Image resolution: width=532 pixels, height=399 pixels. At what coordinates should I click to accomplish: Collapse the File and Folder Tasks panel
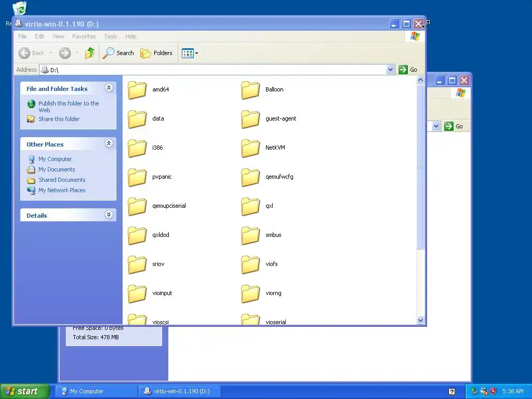[x=109, y=88]
